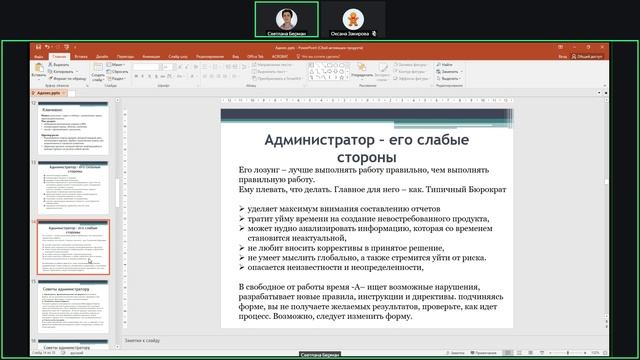Select slide 12 thumbnail in slide panel
The height and width of the screenshot is (360, 640).
73,128
